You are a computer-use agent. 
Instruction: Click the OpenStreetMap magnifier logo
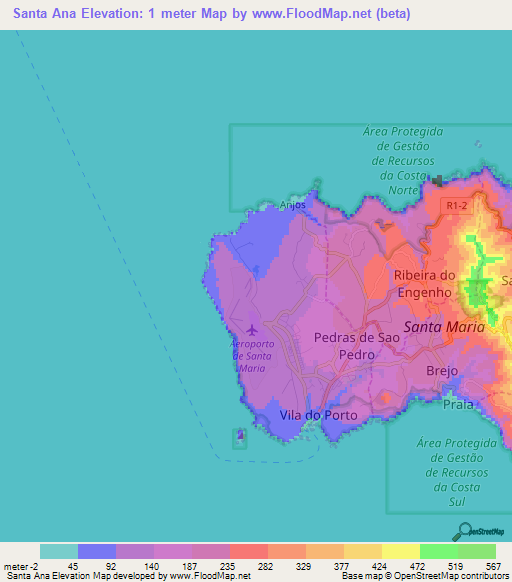tap(478, 532)
